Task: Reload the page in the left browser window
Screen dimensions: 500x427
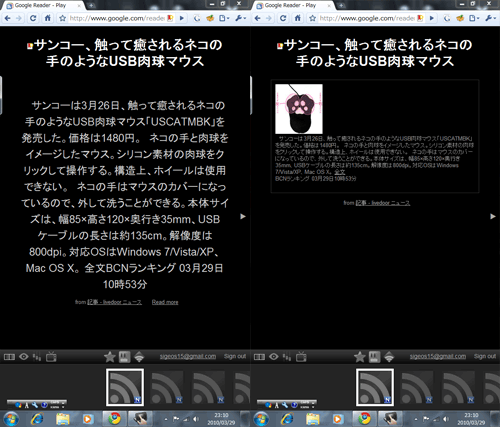Action: [33, 18]
